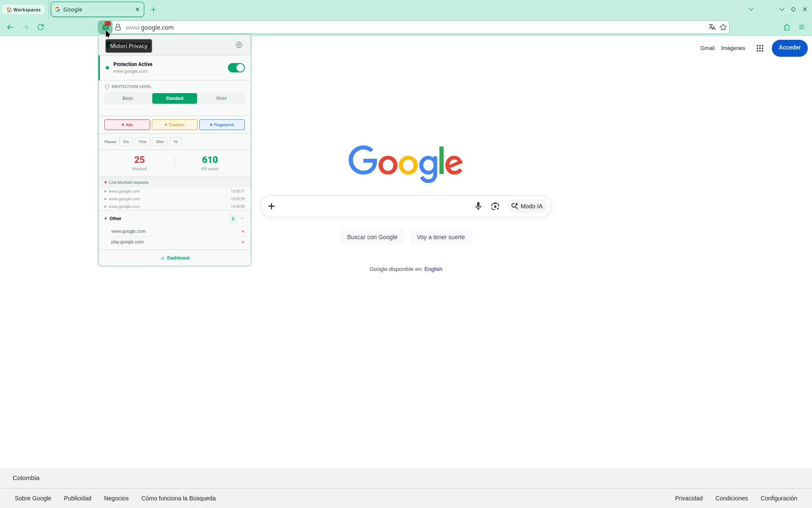Open Cómo funciona la Búsqueda link
Screen dimensions: 812x508
point(178,498)
